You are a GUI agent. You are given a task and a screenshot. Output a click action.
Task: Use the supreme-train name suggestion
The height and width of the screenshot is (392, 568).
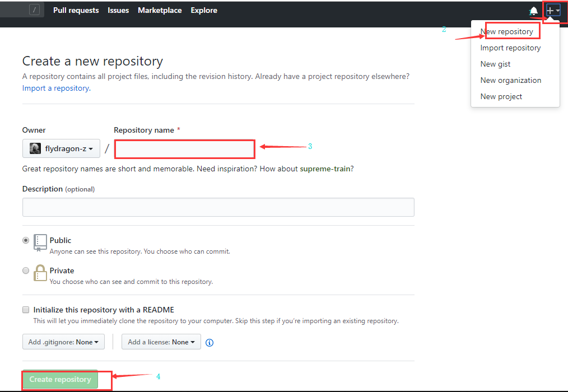coord(325,169)
